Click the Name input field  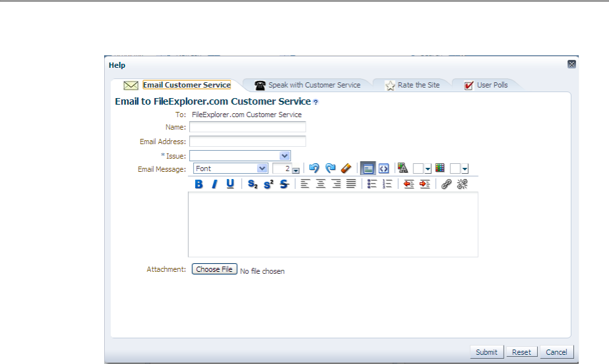(x=247, y=127)
